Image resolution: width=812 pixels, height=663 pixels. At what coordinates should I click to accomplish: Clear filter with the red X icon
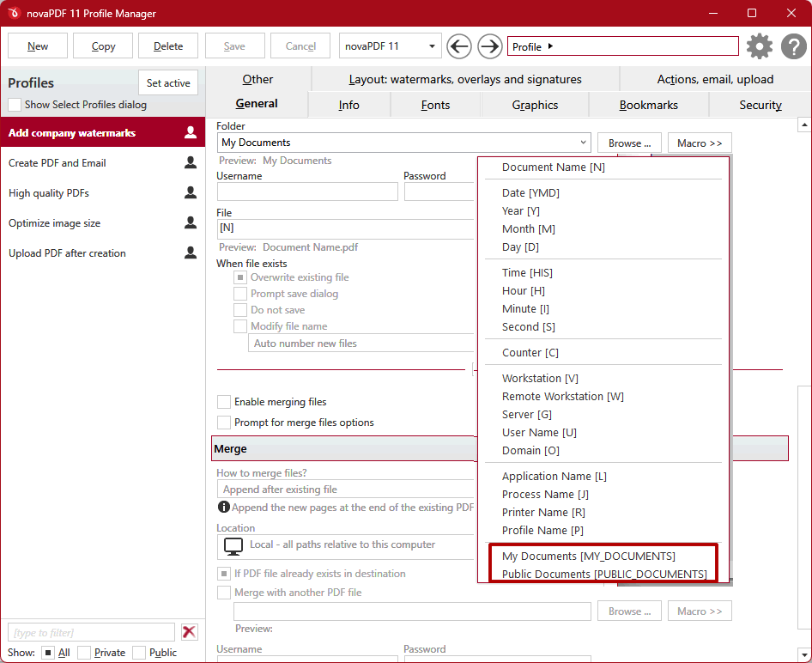(190, 632)
